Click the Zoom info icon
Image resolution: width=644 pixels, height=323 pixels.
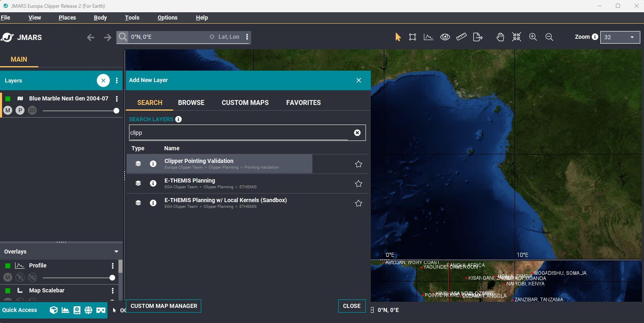(x=595, y=37)
